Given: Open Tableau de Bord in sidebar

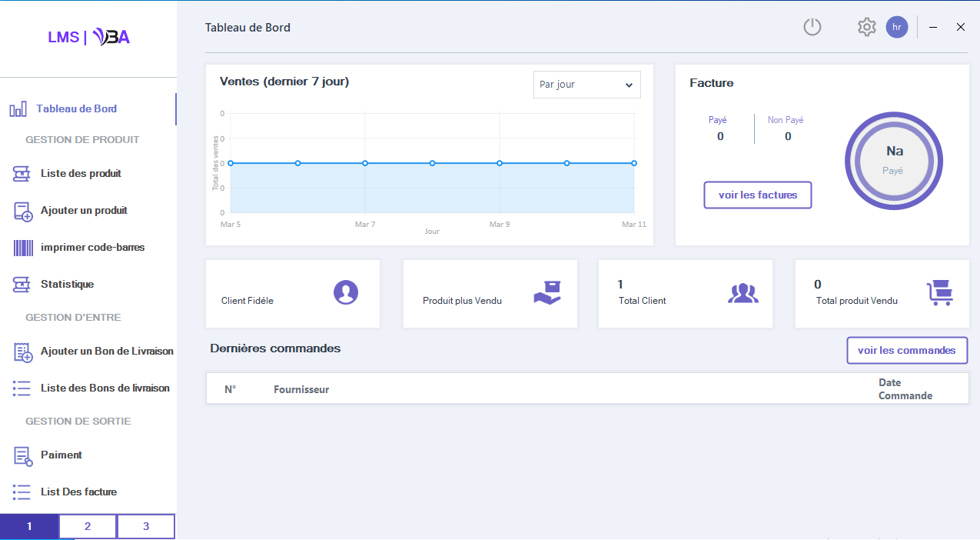Looking at the screenshot, I should (x=76, y=109).
